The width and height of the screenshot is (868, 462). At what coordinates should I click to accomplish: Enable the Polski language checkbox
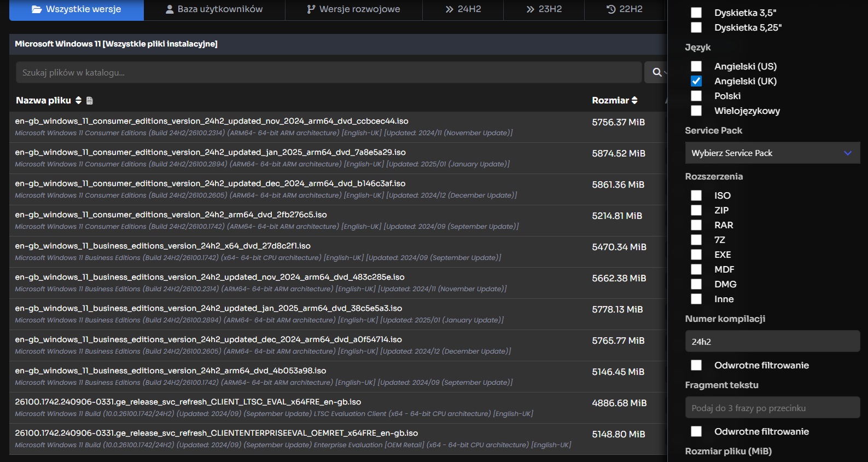pyautogui.click(x=696, y=96)
